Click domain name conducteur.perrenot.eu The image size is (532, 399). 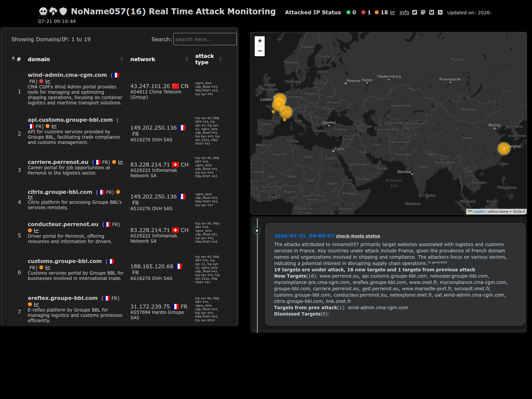(x=63, y=224)
